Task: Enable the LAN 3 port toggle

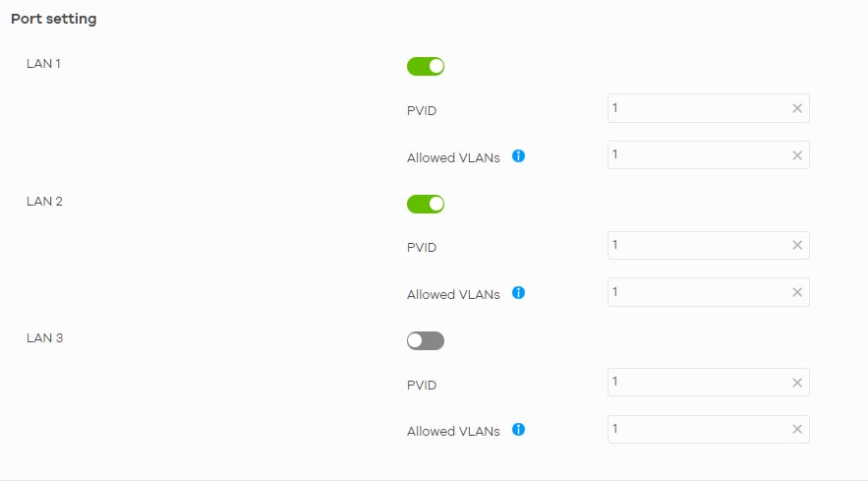Action: coord(426,340)
